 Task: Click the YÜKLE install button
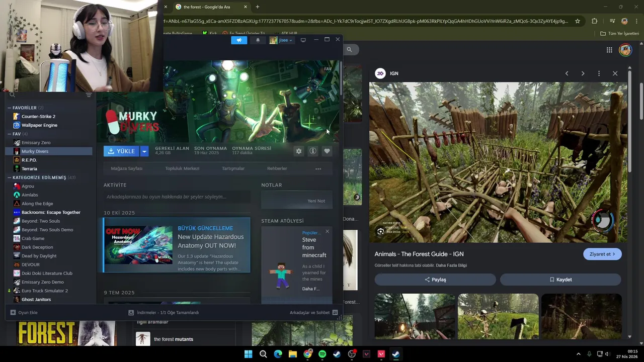click(121, 151)
